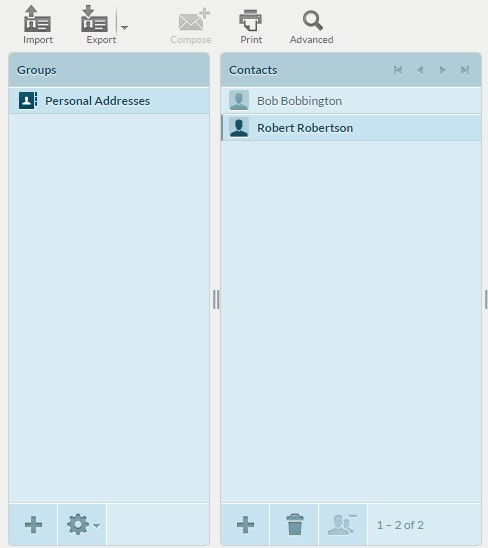Go to previous page of contacts
The width and height of the screenshot is (488, 548).
420,70
